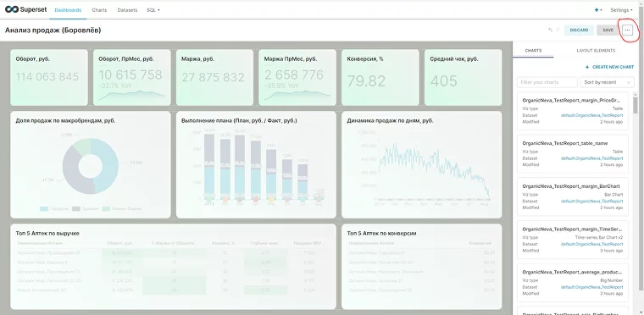The image size is (644, 315).
Task: Save the dashboard
Action: pyautogui.click(x=608, y=30)
